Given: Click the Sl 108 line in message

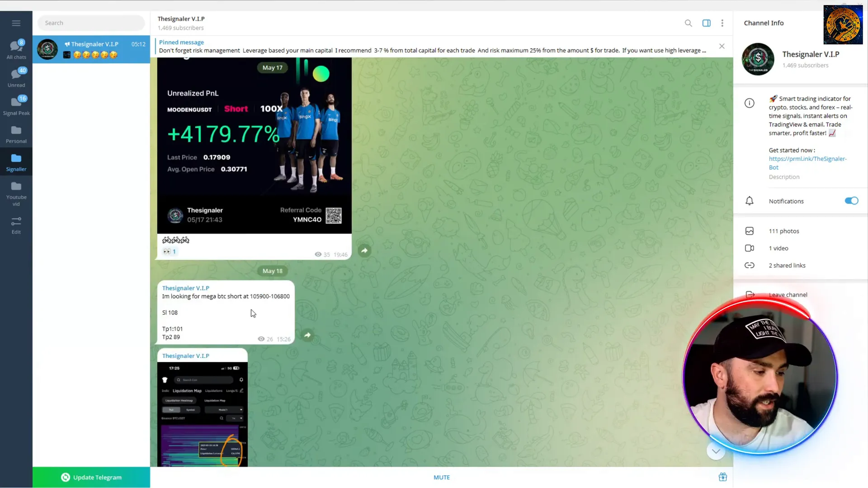Looking at the screenshot, I should [x=170, y=313].
